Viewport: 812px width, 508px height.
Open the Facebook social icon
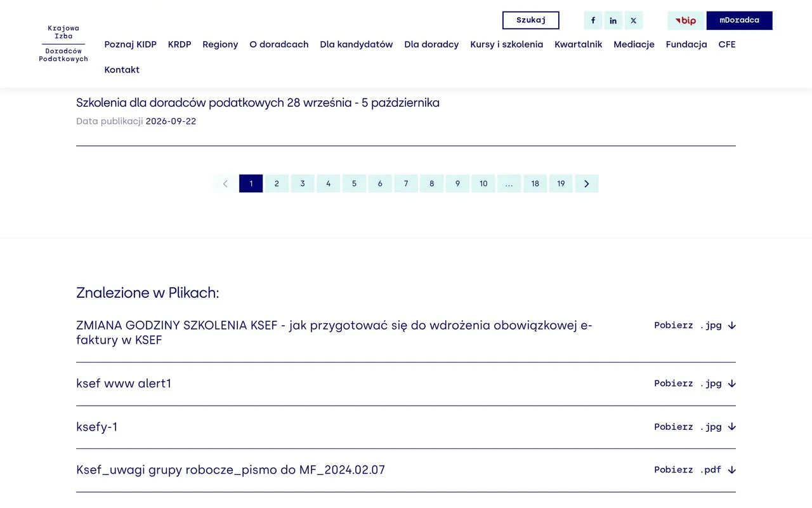(x=593, y=20)
